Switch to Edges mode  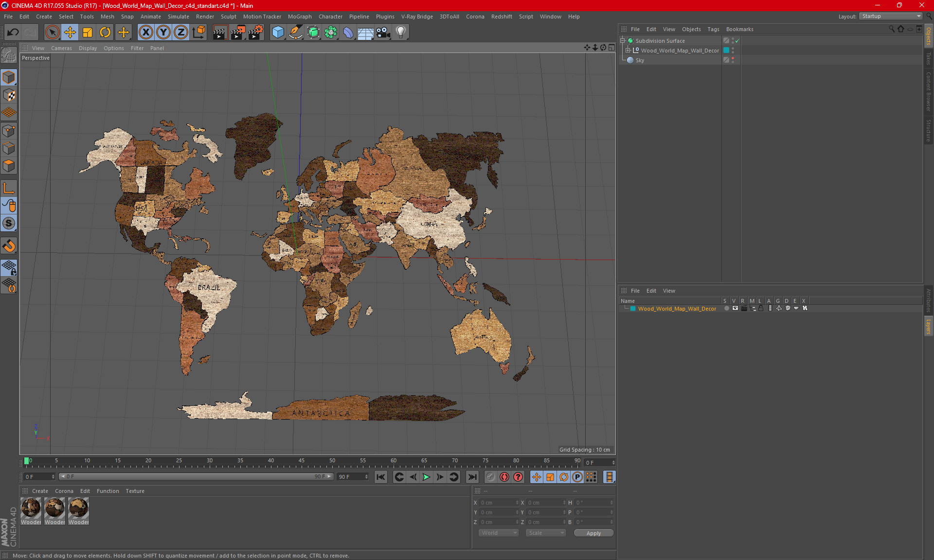9,148
